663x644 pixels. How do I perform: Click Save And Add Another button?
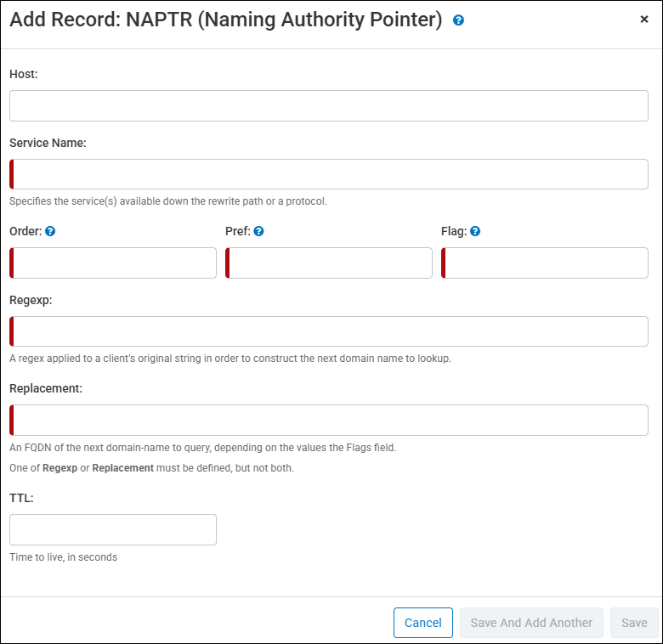[531, 623]
